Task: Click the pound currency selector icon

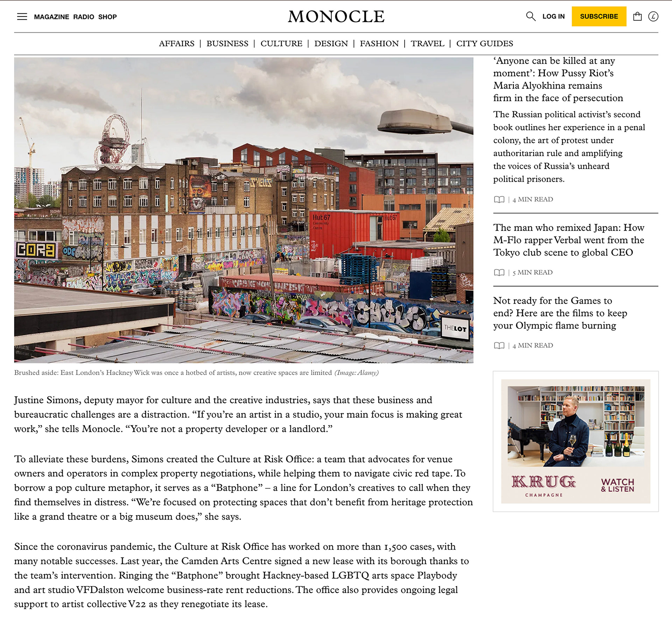Action: pos(653,16)
